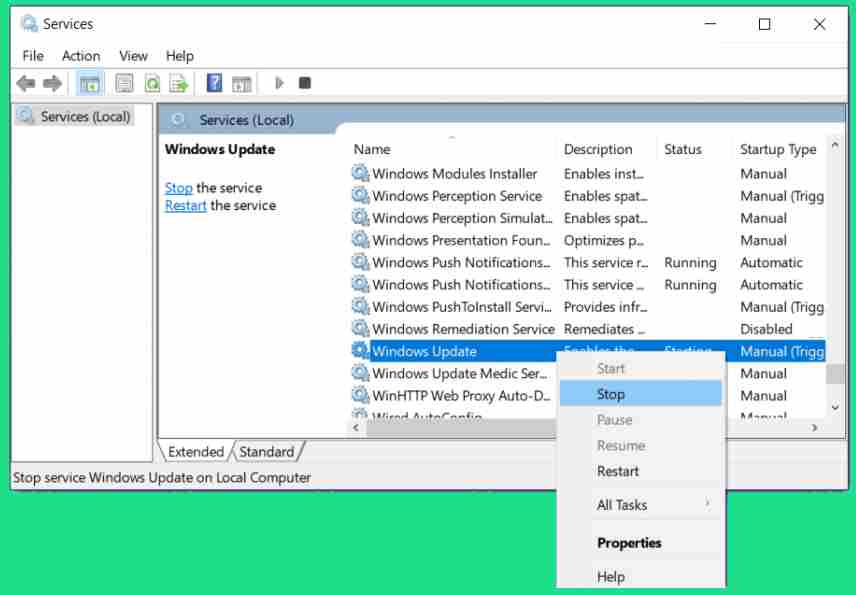Click Disabled startup type of Remediation Service

766,329
